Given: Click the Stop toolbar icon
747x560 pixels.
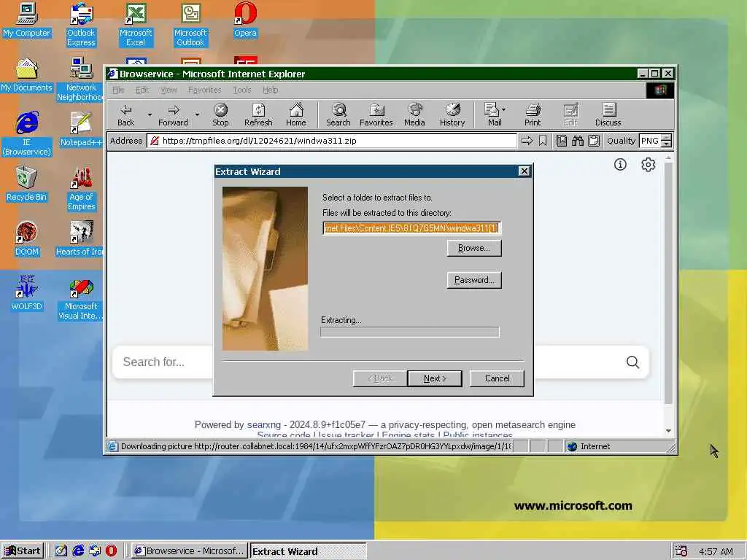Looking at the screenshot, I should (220, 115).
